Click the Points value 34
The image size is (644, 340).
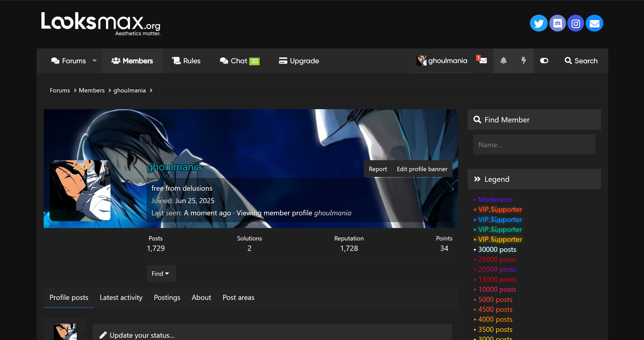point(444,248)
